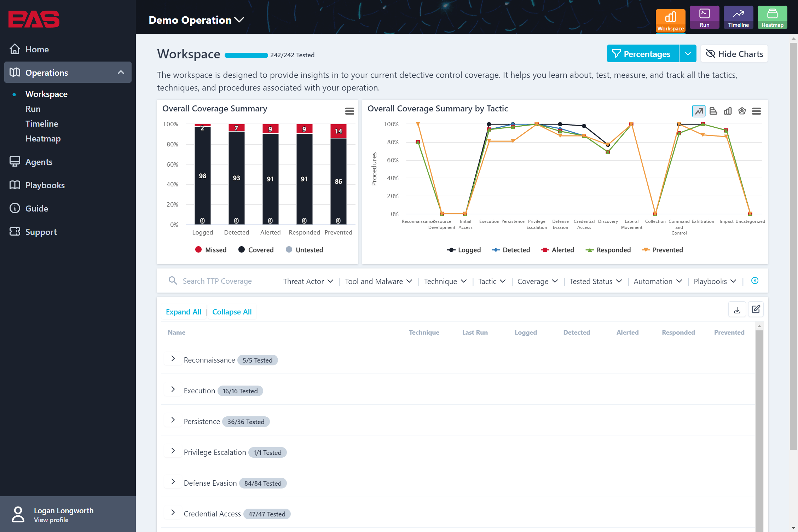
Task: Toggle the Untested legend series
Action: (305, 250)
